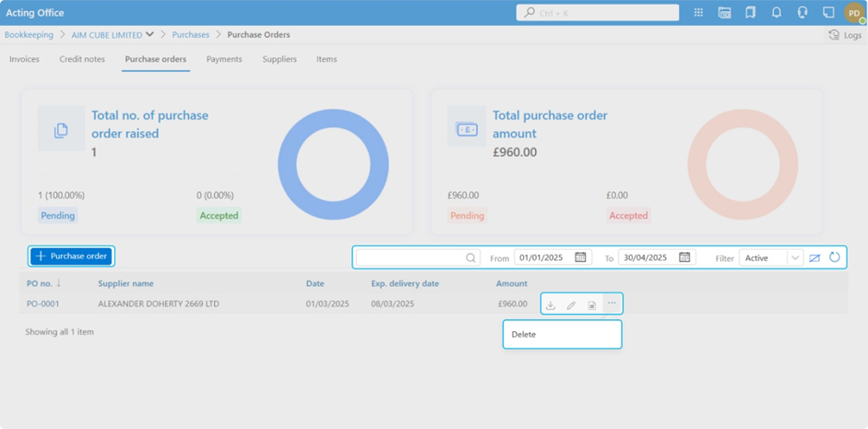Switch to the Suppliers tab
This screenshot has height=429, width=868.
pyautogui.click(x=279, y=59)
